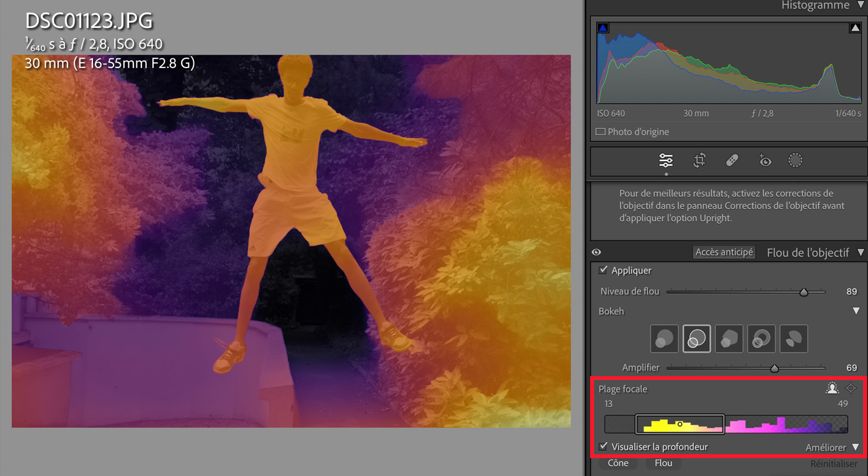Uncheck the Appliquer checkbox
Viewport: 868px width, 476px height.
pyautogui.click(x=603, y=270)
